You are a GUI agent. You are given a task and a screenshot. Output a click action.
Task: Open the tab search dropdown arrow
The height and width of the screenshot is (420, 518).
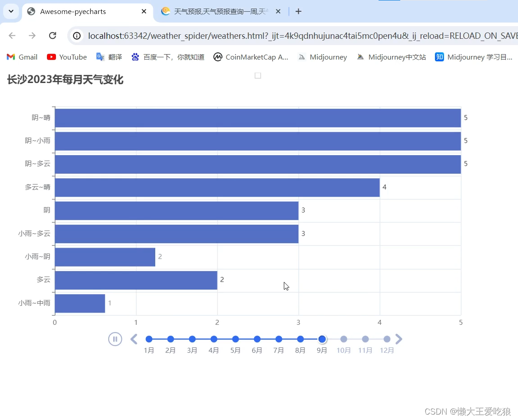(x=11, y=11)
